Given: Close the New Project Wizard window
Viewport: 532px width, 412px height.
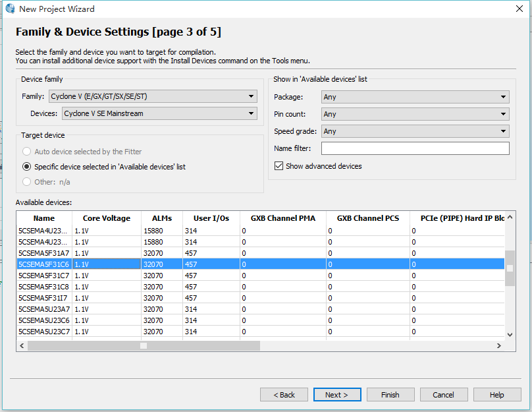Looking at the screenshot, I should [519, 9].
